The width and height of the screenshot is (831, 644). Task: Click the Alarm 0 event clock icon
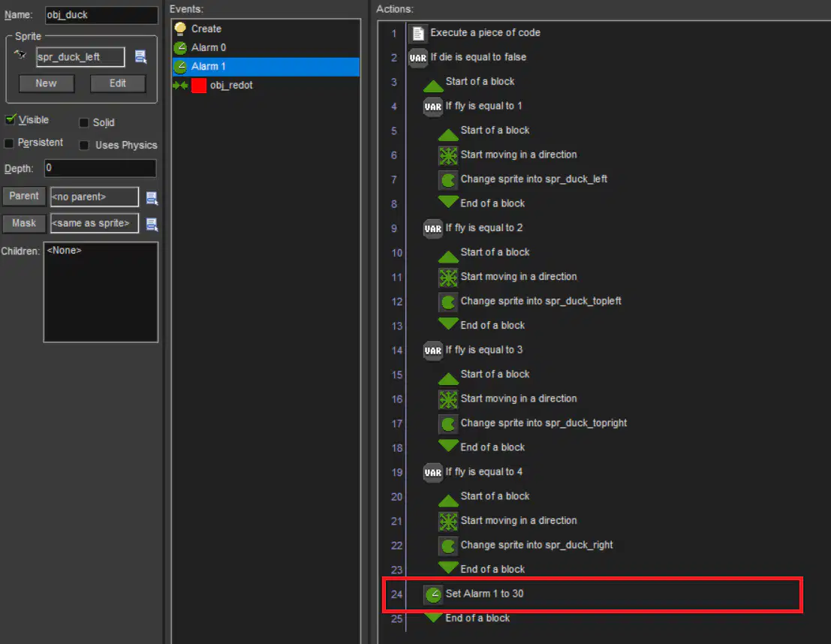click(x=180, y=48)
